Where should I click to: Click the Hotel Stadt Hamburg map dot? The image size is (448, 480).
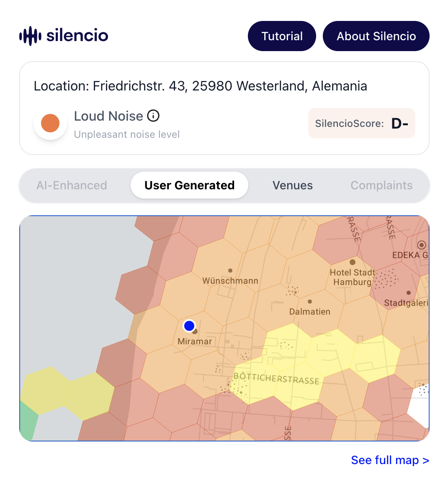tap(353, 262)
